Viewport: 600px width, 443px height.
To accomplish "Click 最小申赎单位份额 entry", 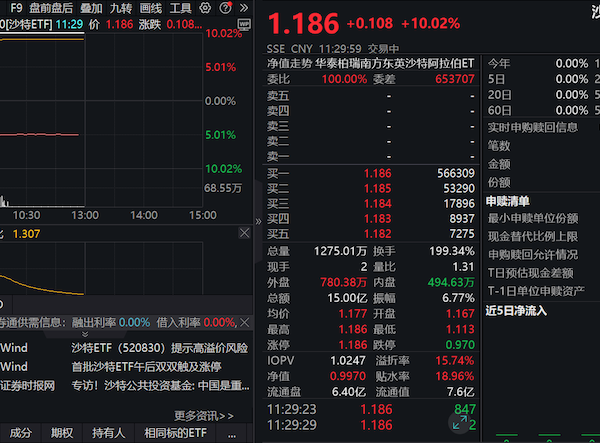I will (x=533, y=218).
